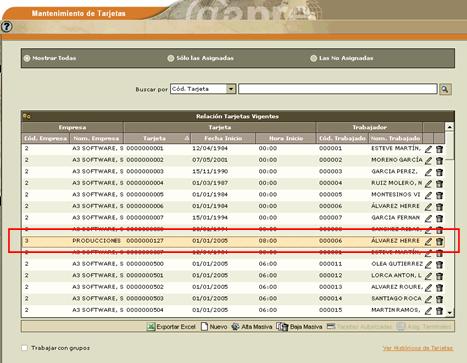467x363 pixels.
Task: Delete card 0000000006 trash icon
Action: point(439,207)
